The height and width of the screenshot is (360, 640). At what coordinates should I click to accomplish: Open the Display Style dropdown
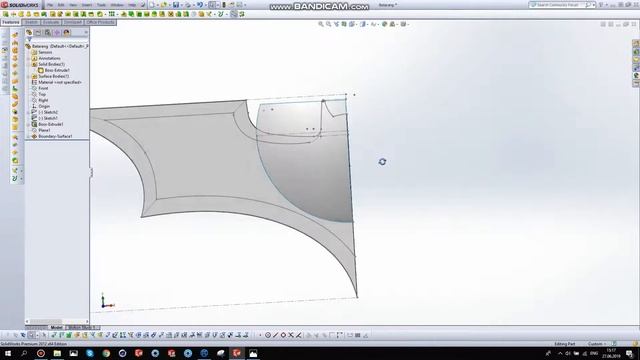[364, 24]
